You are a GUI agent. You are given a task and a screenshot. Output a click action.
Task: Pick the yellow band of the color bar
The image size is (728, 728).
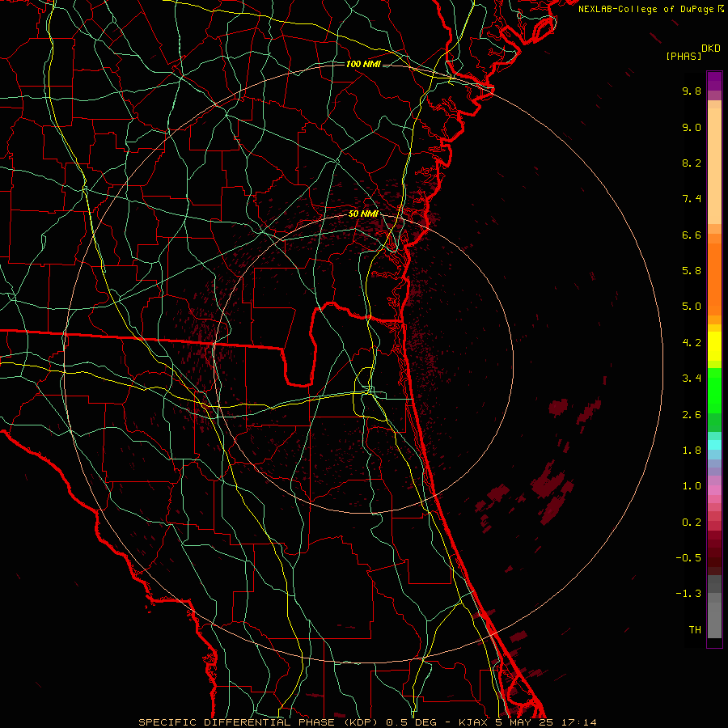click(x=714, y=346)
